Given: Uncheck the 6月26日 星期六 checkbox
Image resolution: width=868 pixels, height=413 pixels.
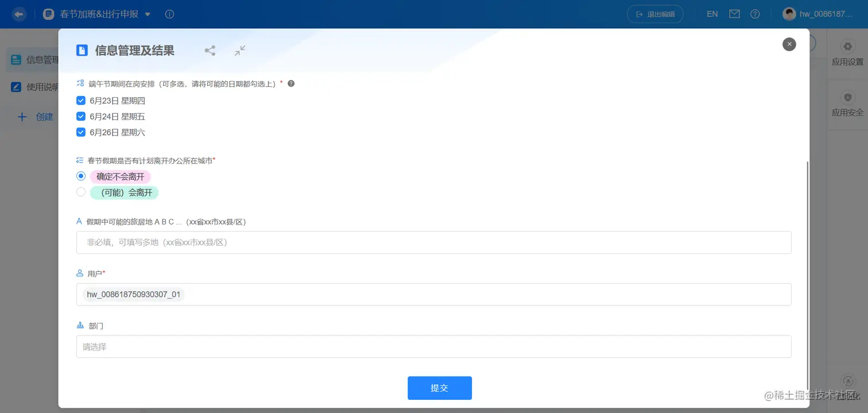Looking at the screenshot, I should 81,132.
